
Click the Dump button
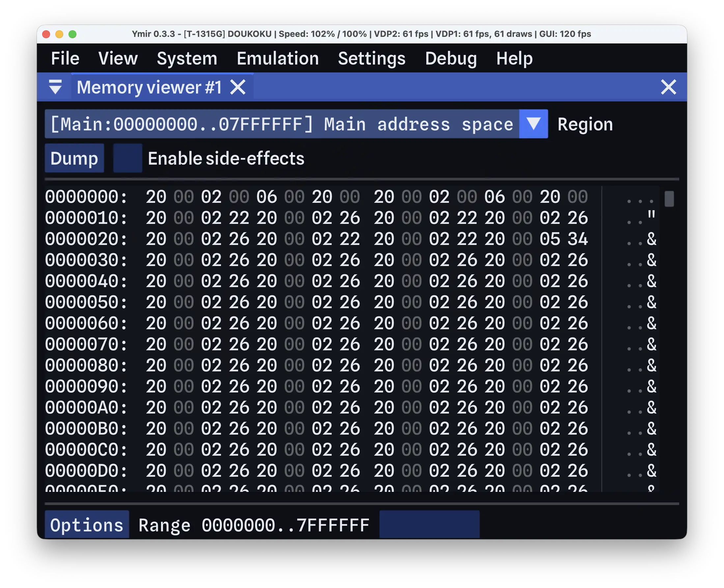(74, 158)
